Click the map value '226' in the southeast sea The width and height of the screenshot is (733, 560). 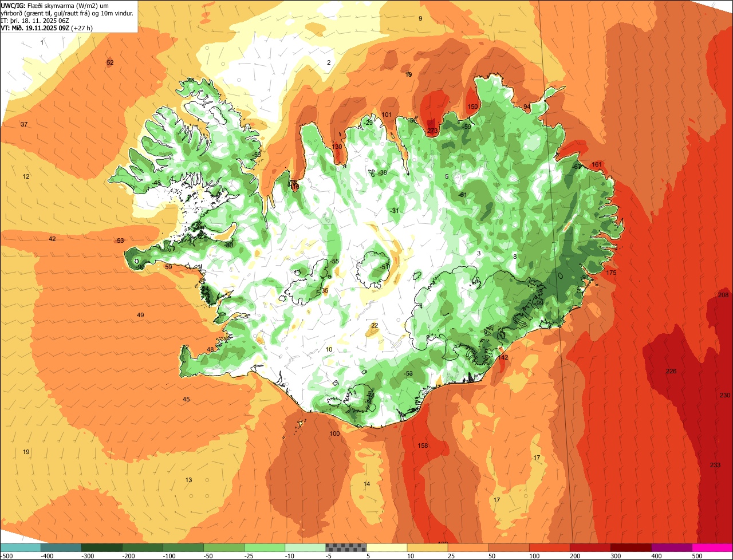pyautogui.click(x=671, y=371)
